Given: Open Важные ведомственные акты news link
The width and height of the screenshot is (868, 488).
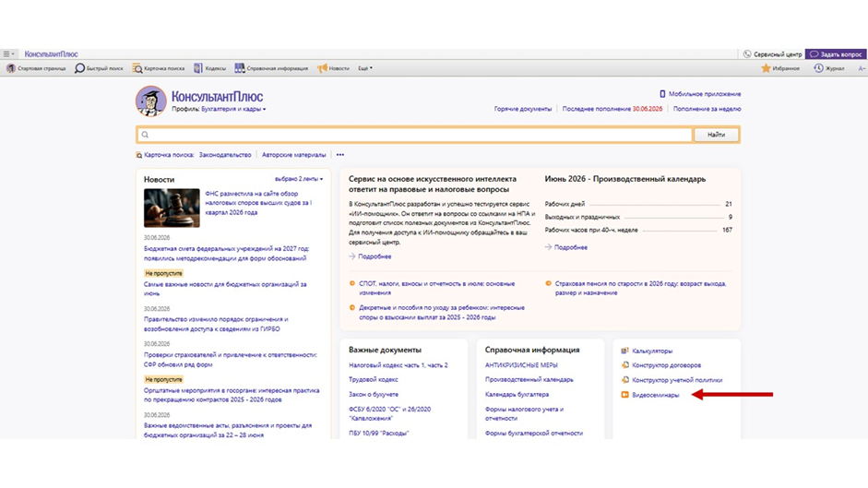Looking at the screenshot, I should click(x=228, y=431).
